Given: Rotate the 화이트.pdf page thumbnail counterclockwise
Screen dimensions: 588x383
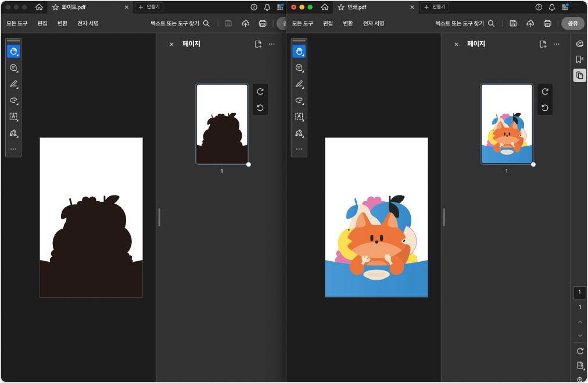Looking at the screenshot, I should tap(260, 107).
